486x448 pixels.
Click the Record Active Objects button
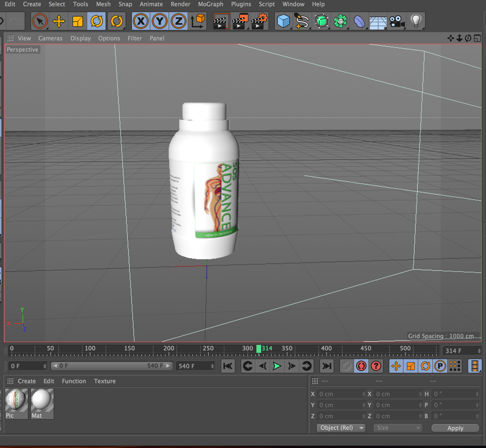347,366
